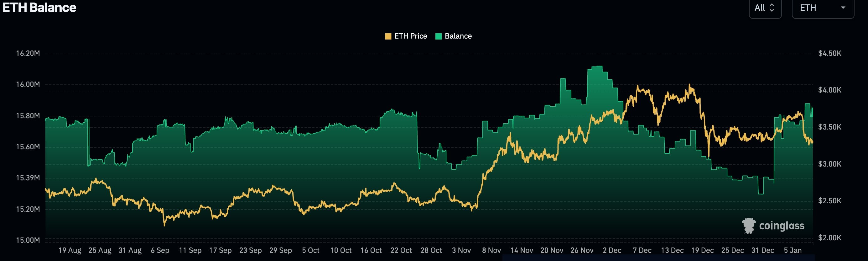The width and height of the screenshot is (868, 261).
Task: Click the 2 Dec date label
Action: pos(612,251)
